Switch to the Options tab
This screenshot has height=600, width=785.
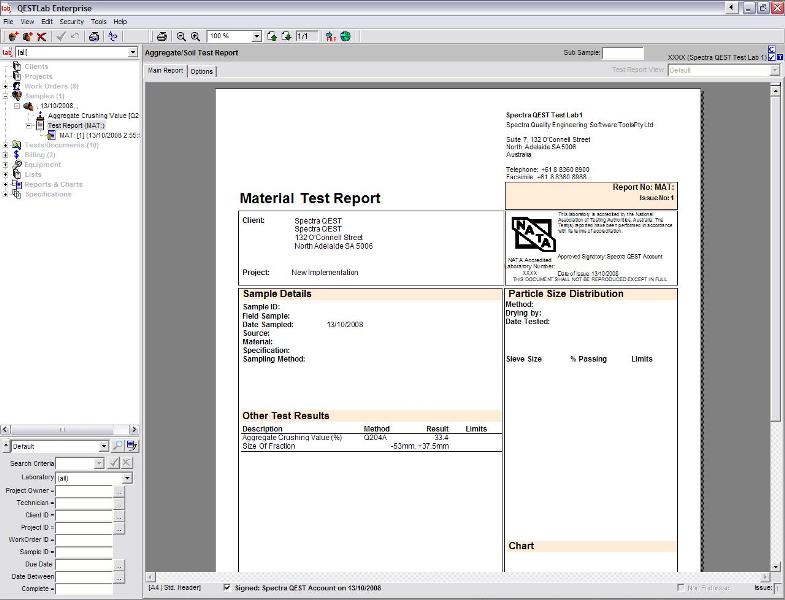[x=202, y=71]
